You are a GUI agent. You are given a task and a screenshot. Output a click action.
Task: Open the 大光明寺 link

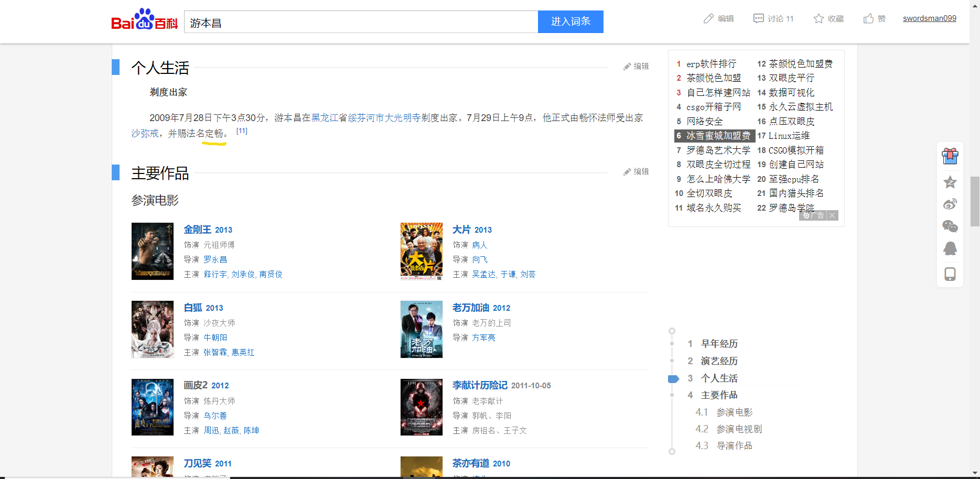click(x=403, y=118)
